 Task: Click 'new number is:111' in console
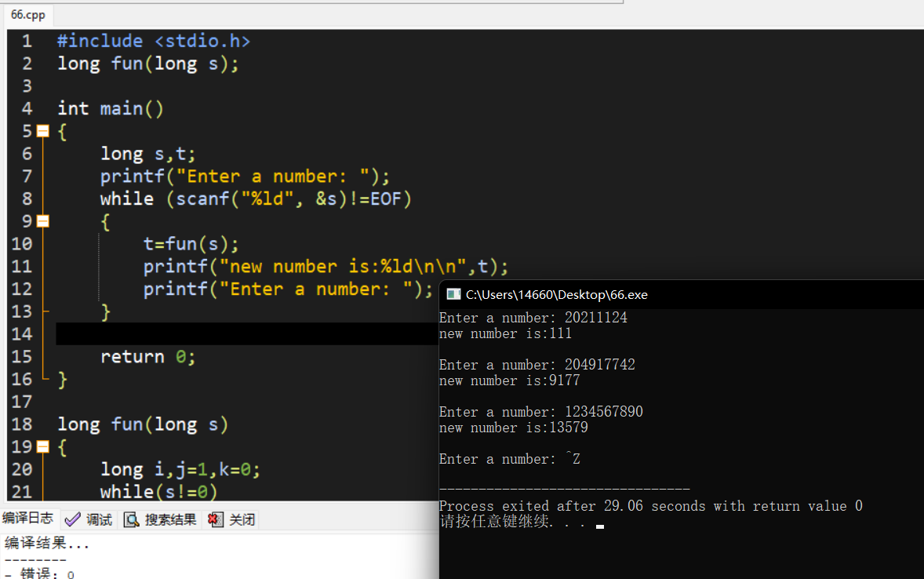pos(505,333)
